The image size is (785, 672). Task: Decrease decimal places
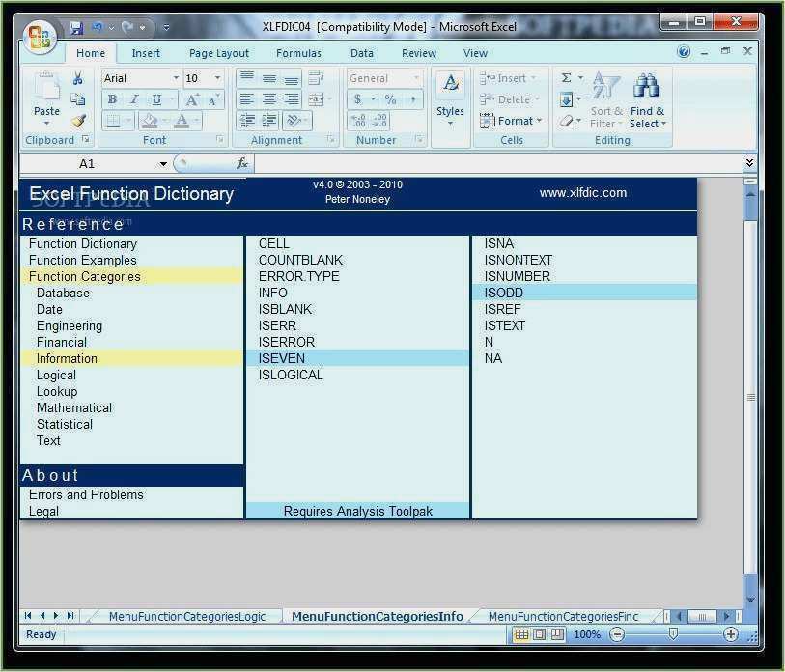[379, 120]
